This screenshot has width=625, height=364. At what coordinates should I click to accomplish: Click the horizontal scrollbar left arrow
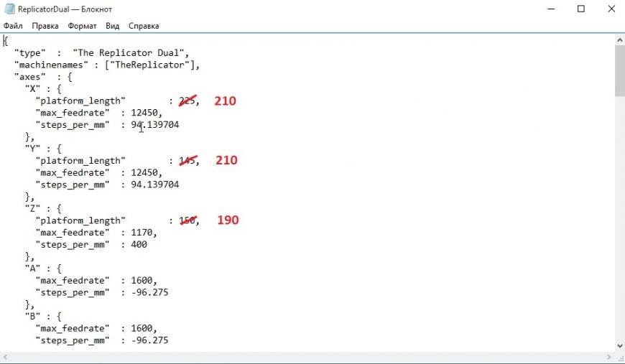[5, 358]
